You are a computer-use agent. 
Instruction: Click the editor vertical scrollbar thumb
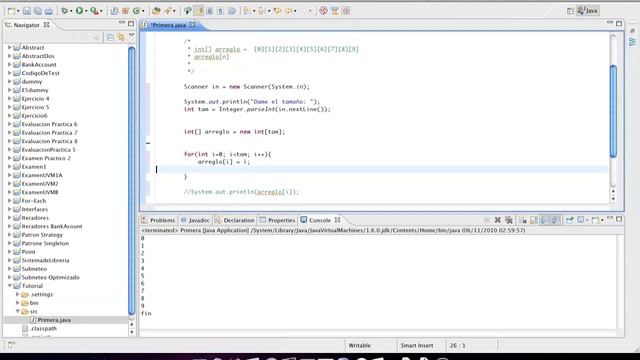click(613, 111)
